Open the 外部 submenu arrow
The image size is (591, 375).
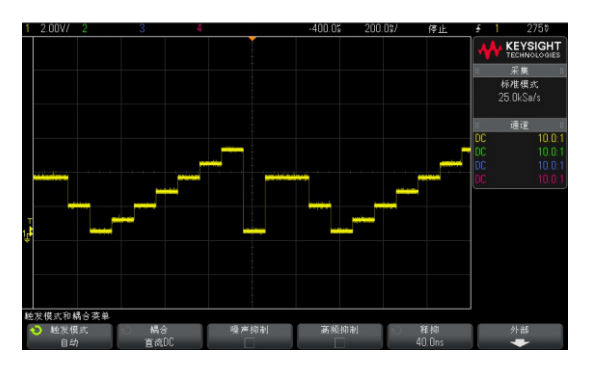click(x=520, y=343)
